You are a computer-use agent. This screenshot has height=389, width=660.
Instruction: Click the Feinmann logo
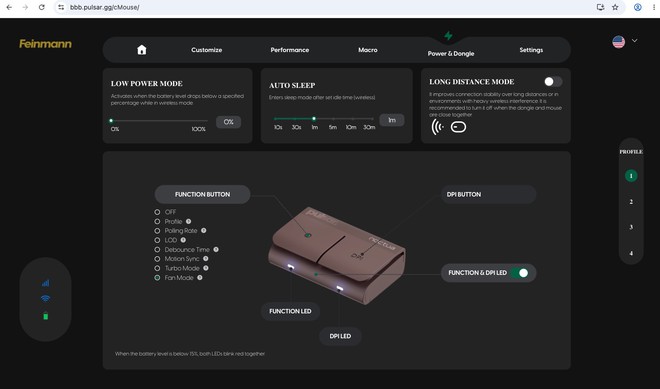45,44
